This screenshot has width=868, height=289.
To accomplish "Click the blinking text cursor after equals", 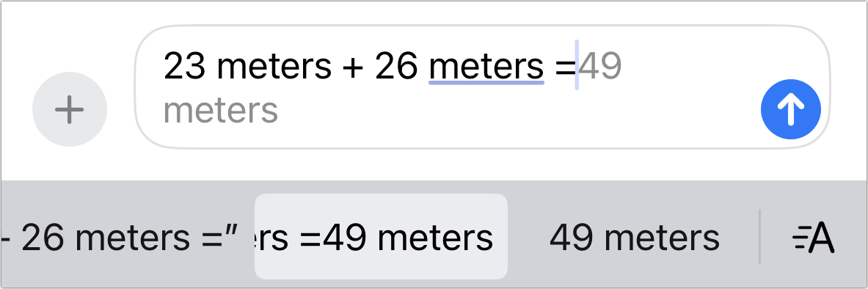I will [x=577, y=65].
